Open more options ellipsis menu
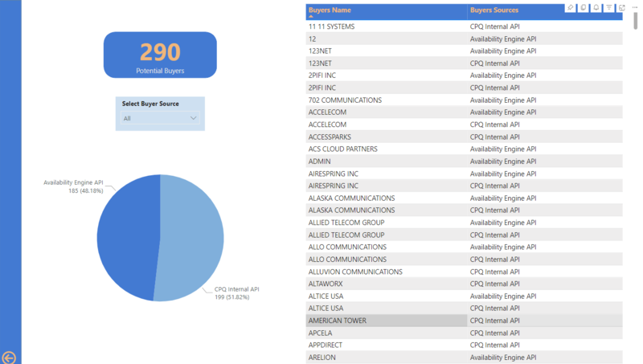The width and height of the screenshot is (643, 364). click(x=635, y=8)
